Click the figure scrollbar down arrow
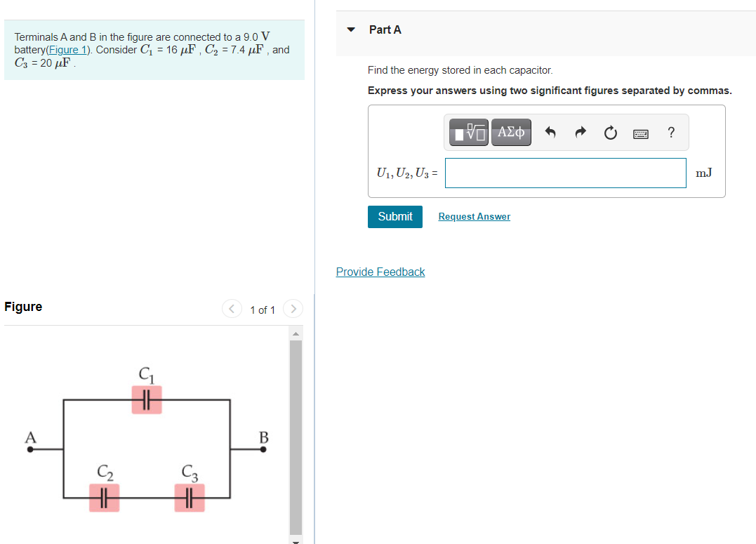This screenshot has height=544, width=756. [x=296, y=540]
